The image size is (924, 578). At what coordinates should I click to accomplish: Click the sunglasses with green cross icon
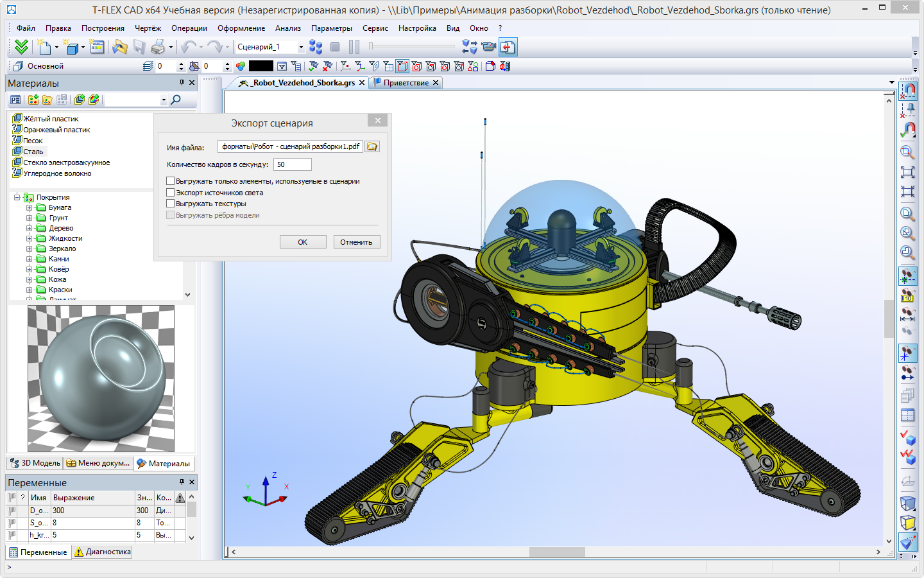tap(907, 276)
